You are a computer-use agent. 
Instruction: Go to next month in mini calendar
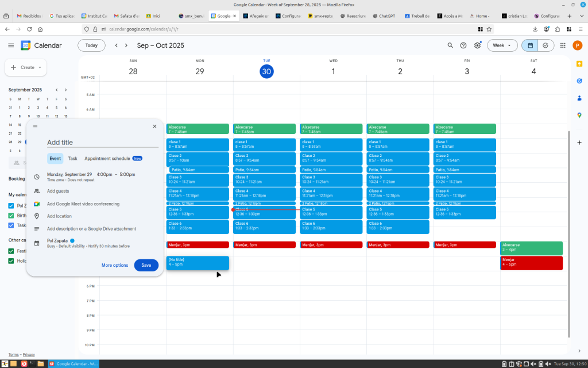coord(66,90)
